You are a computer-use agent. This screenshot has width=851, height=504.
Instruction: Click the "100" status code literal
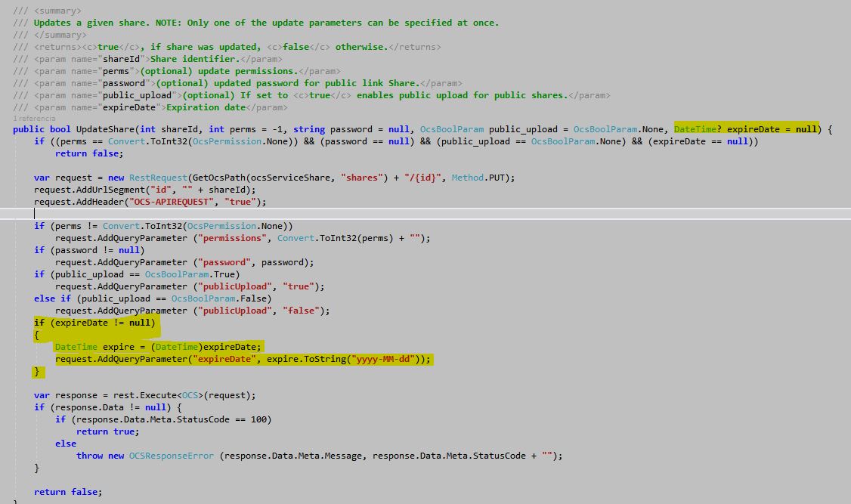click(x=258, y=419)
